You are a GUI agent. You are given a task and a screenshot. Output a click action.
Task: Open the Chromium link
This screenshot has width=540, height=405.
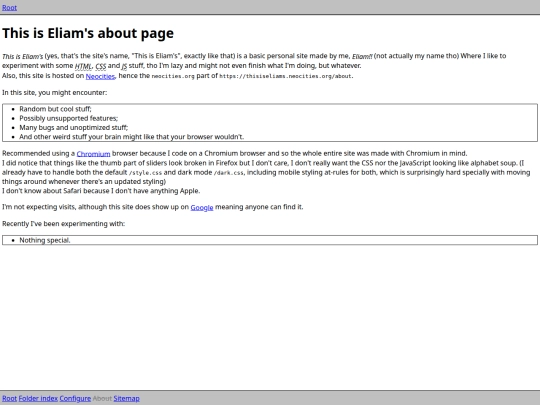pyautogui.click(x=93, y=154)
